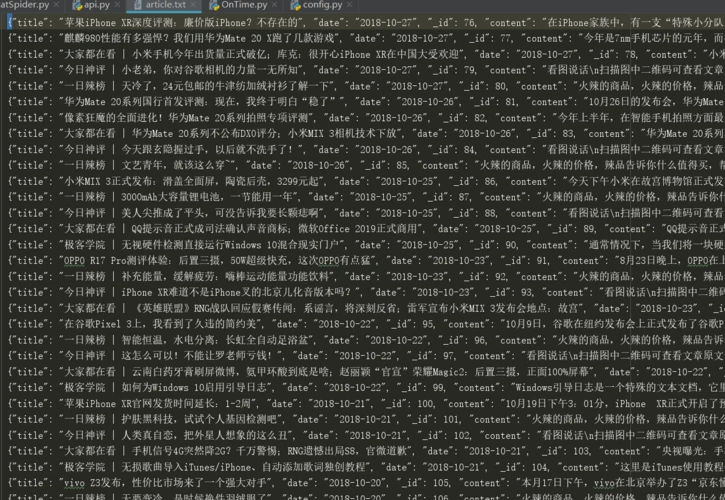
Task: Close the atSpider.py tab
Action: click(x=56, y=5)
